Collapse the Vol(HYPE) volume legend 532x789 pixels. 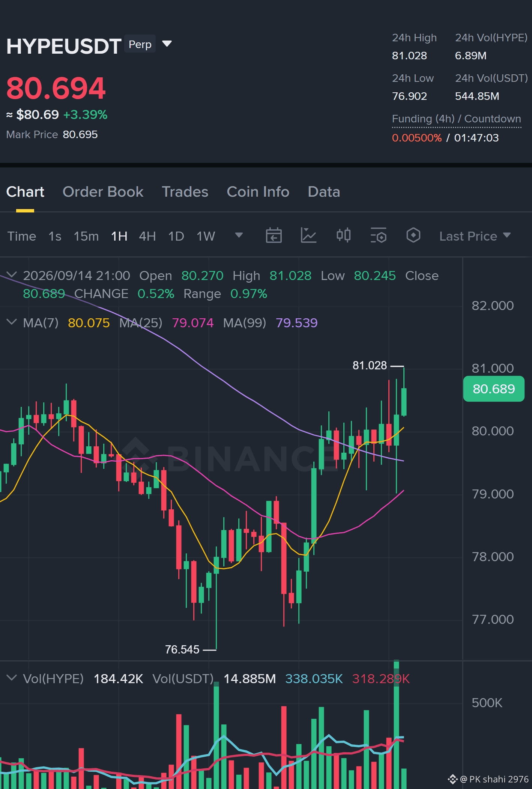point(12,678)
